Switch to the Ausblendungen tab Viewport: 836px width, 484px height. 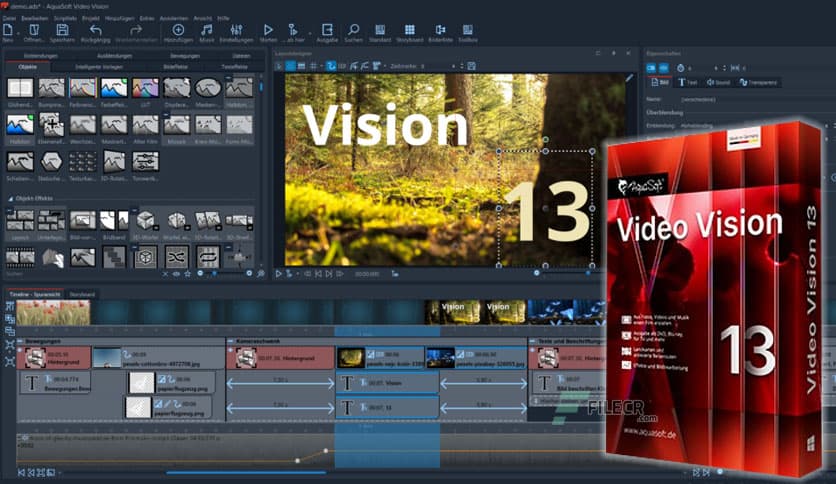(114, 55)
